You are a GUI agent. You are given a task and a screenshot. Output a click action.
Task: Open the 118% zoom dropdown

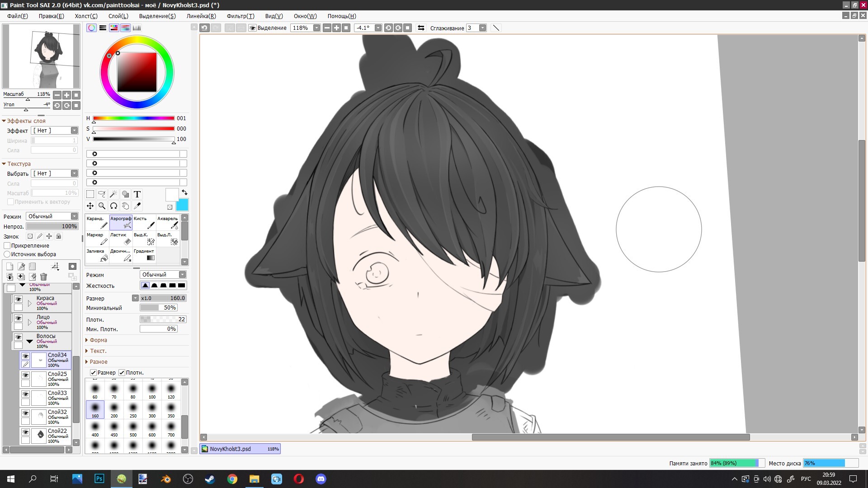pyautogui.click(x=316, y=28)
